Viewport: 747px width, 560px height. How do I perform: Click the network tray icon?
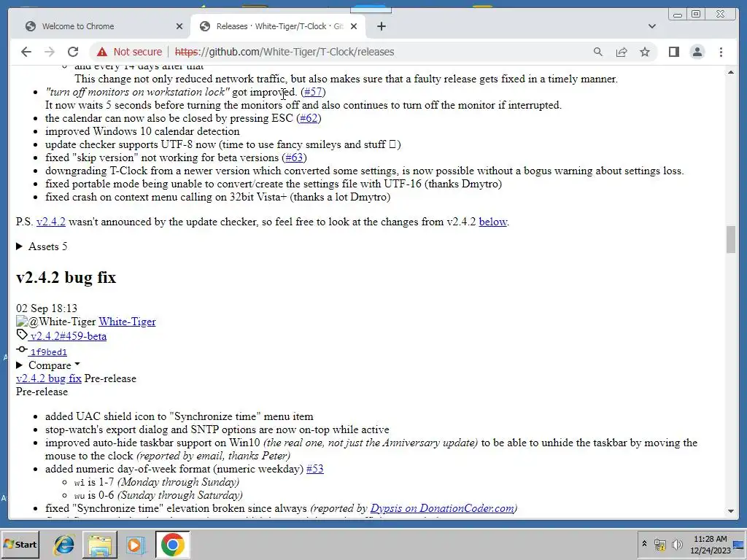tap(659, 544)
